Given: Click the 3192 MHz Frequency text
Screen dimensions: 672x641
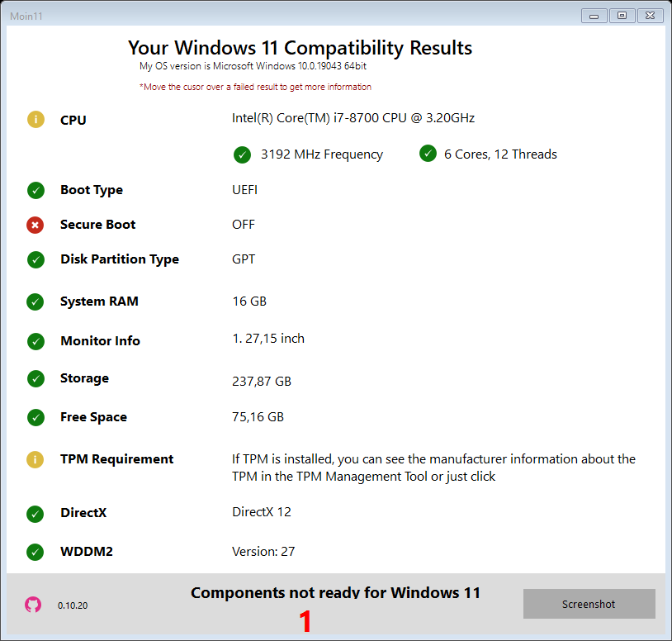Looking at the screenshot, I should point(322,154).
